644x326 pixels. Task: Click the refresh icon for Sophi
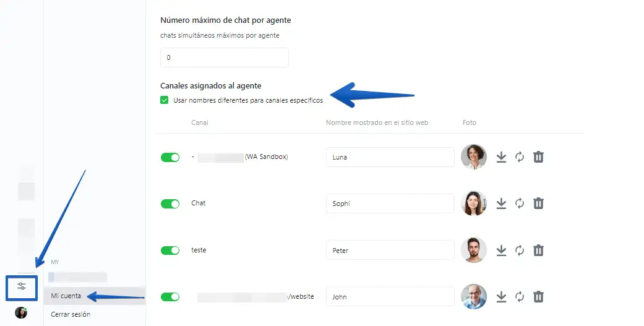520,204
